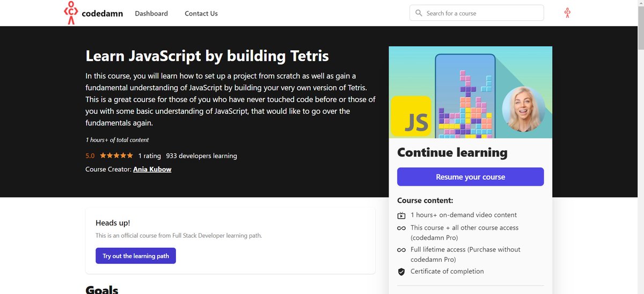The image size is (644, 294).
Task: Click the course description paragraph
Action: pos(230,99)
